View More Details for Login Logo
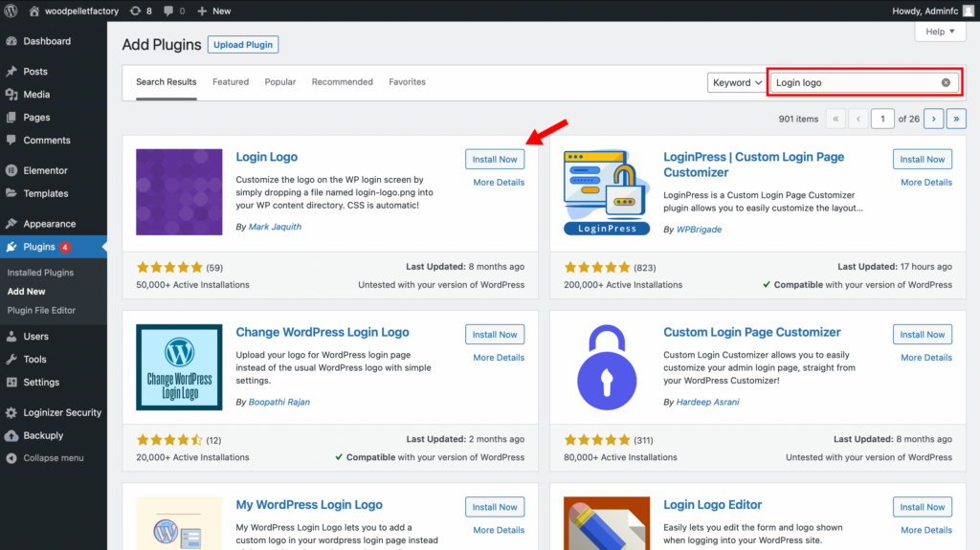The image size is (980, 550). point(499,183)
